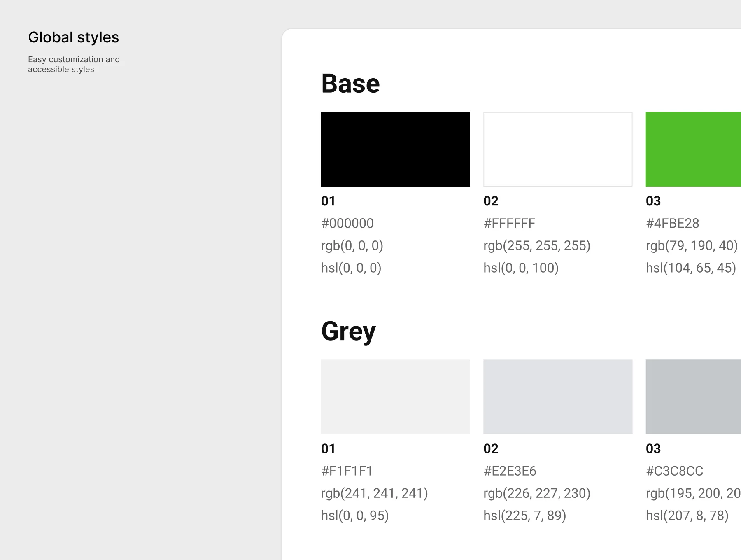Click the 02 label under #E2E3E6 swatch
Viewport: 741px width, 560px height.
[x=491, y=448]
